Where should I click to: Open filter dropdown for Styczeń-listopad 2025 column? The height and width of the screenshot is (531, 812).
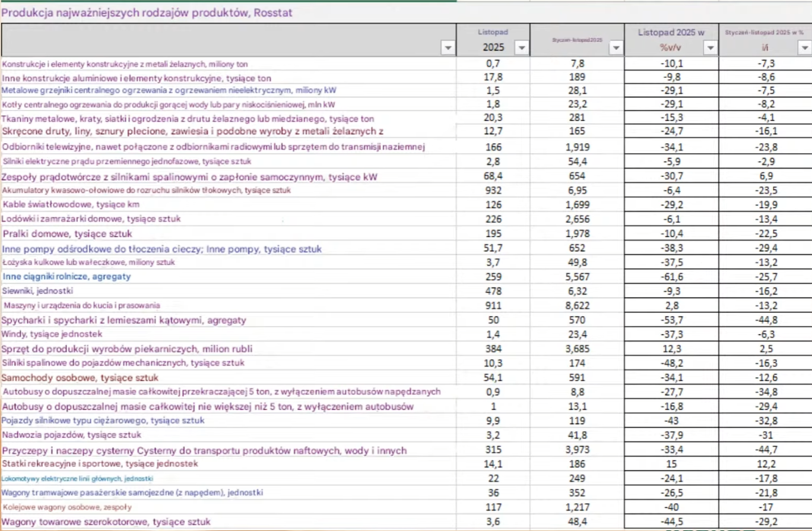(x=616, y=48)
